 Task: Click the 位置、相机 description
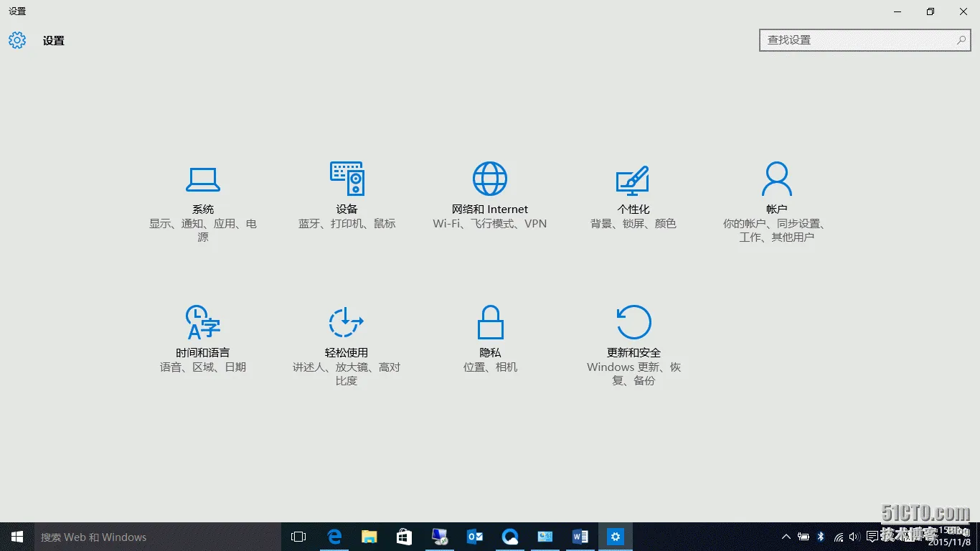click(490, 367)
